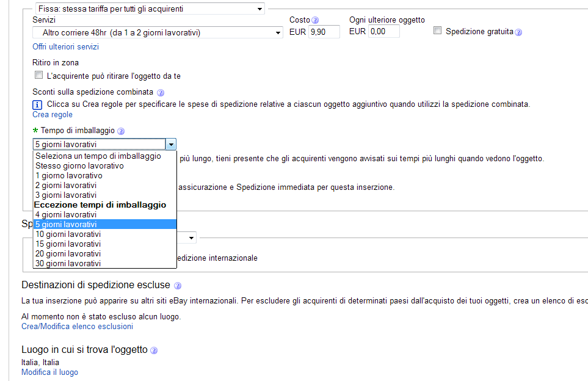Screen dimensions: 588x381
Task: Select Seleziona un tempo di imballaggio option
Action: 104,156
